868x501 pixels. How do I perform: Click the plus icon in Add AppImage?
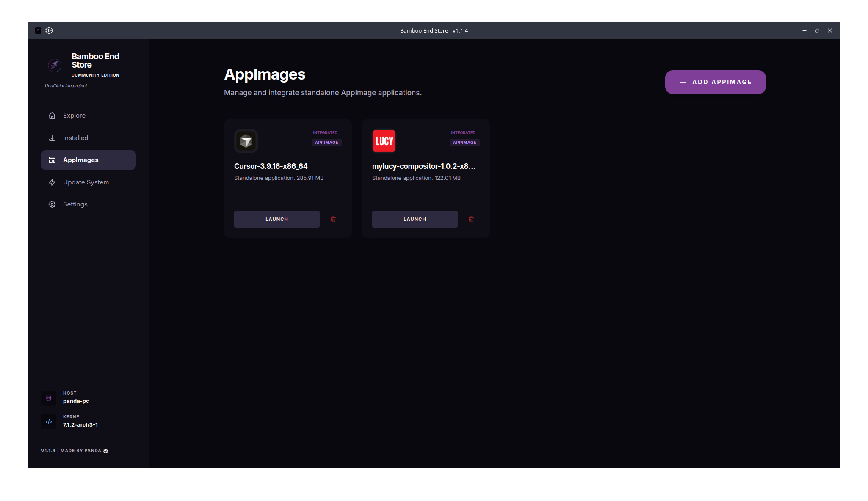pyautogui.click(x=683, y=82)
